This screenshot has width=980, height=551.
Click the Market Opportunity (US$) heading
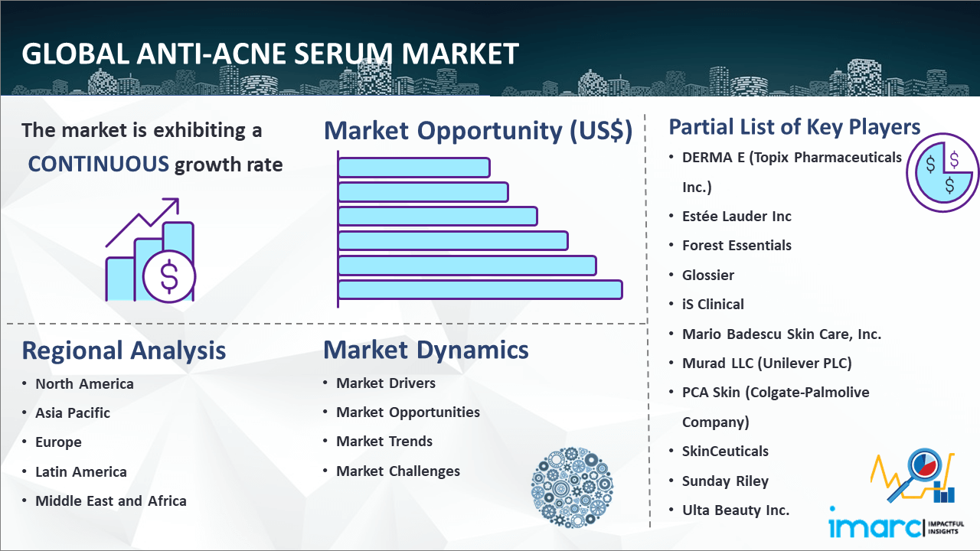click(478, 131)
